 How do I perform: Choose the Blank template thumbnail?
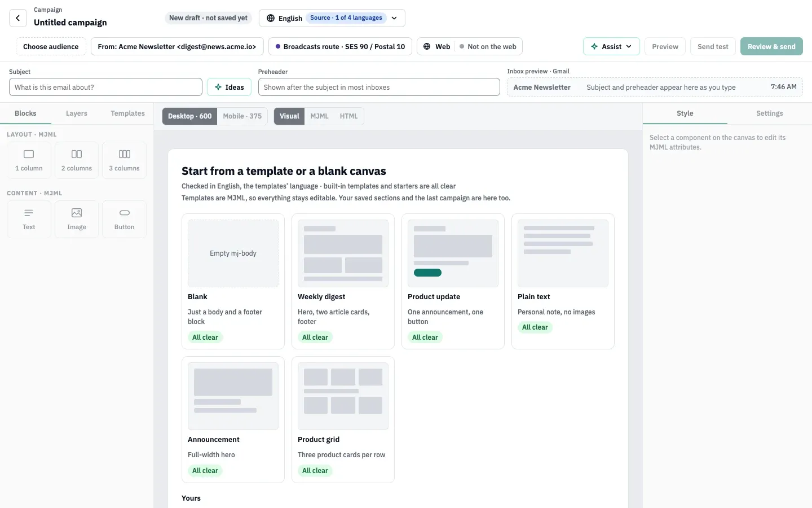[233, 253]
